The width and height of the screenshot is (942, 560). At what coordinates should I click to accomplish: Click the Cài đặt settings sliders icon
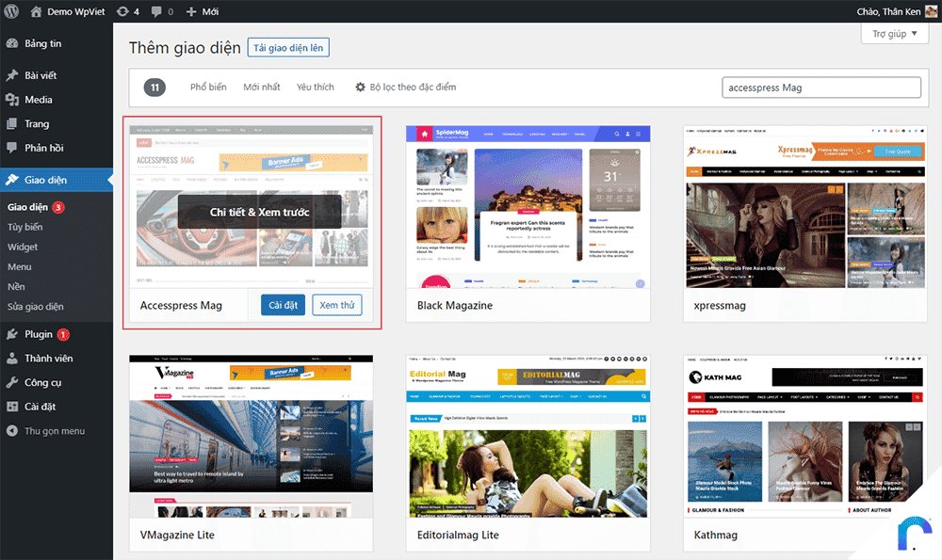click(12, 407)
